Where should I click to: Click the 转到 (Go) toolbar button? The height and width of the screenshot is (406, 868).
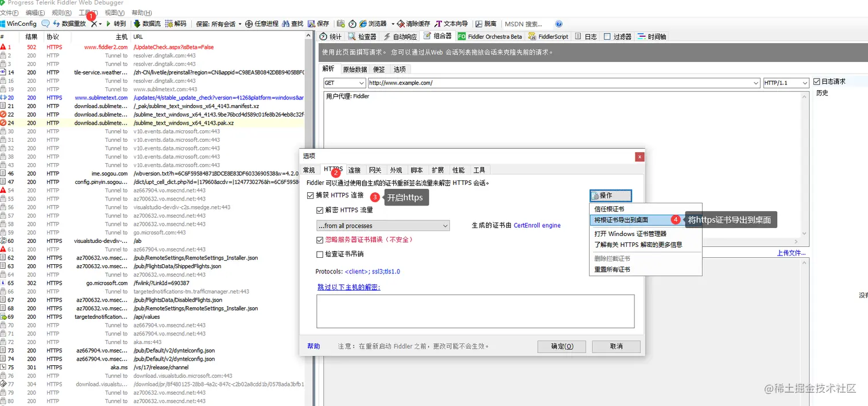(115, 24)
